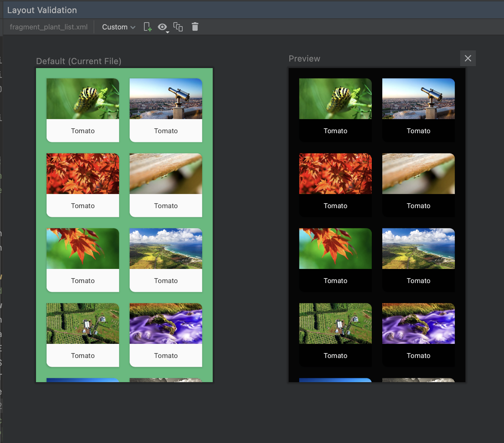504x443 pixels.
Task: Select the fragment_plant_list.xml label
Action: pyautogui.click(x=48, y=27)
